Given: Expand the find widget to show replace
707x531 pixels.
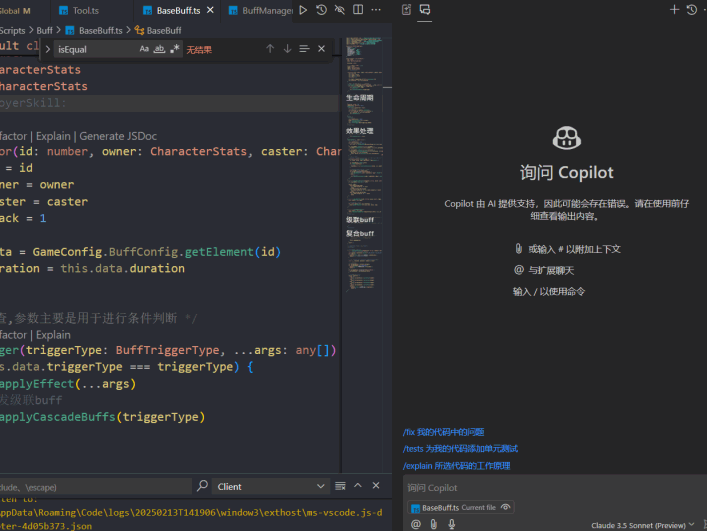Looking at the screenshot, I should pyautogui.click(x=47, y=49).
